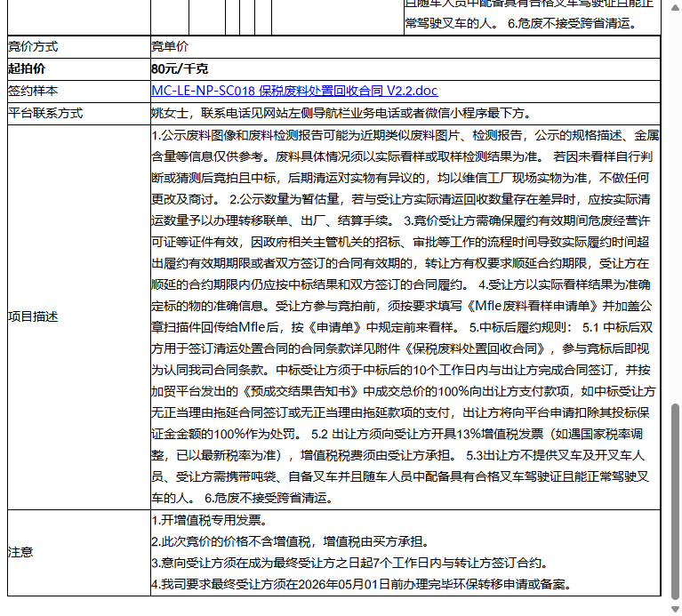Select the 平台联系方式 label cell
This screenshot has width=682, height=616.
pos(79,113)
